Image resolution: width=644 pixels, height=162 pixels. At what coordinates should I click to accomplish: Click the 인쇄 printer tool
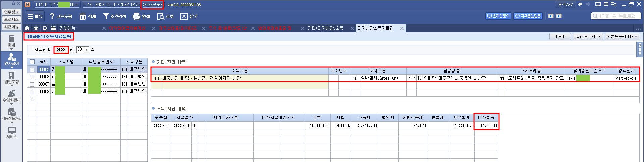[x=141, y=16]
